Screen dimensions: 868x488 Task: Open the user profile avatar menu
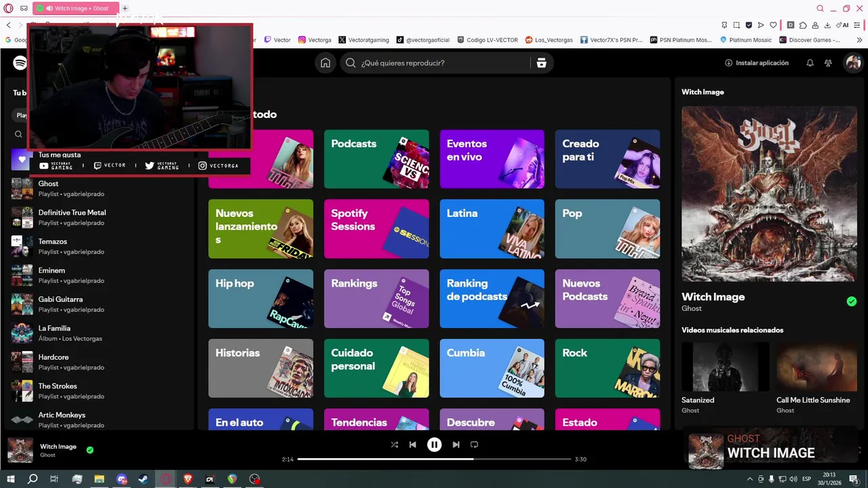coord(852,63)
